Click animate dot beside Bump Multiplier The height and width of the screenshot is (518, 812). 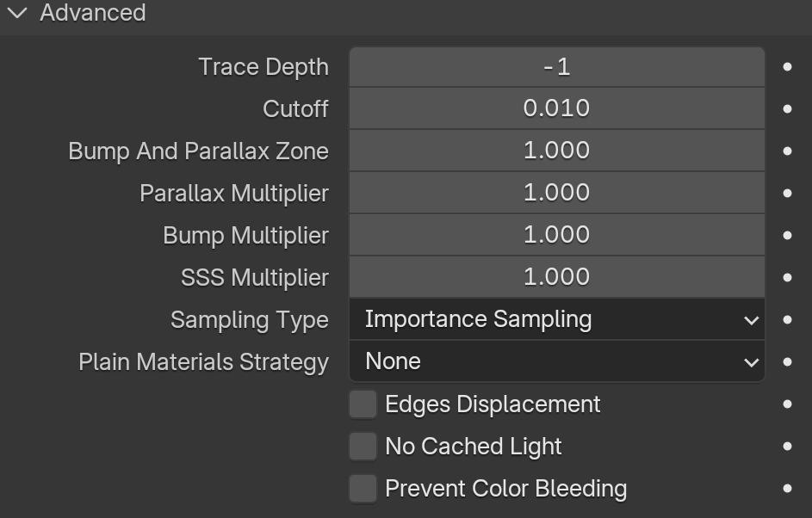pos(787,236)
